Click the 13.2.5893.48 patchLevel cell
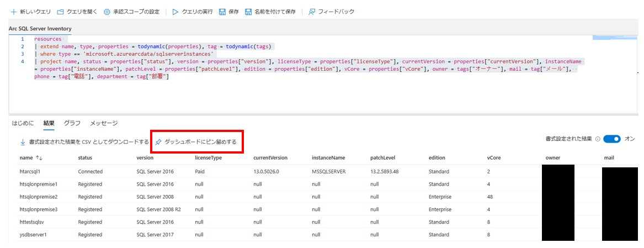Screen dimensions: 644x248 coord(385,171)
